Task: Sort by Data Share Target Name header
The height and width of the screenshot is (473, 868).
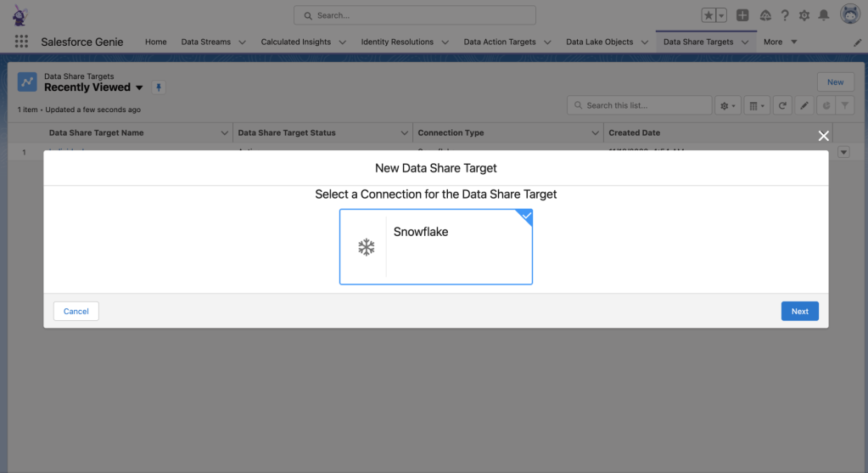Action: (97, 133)
